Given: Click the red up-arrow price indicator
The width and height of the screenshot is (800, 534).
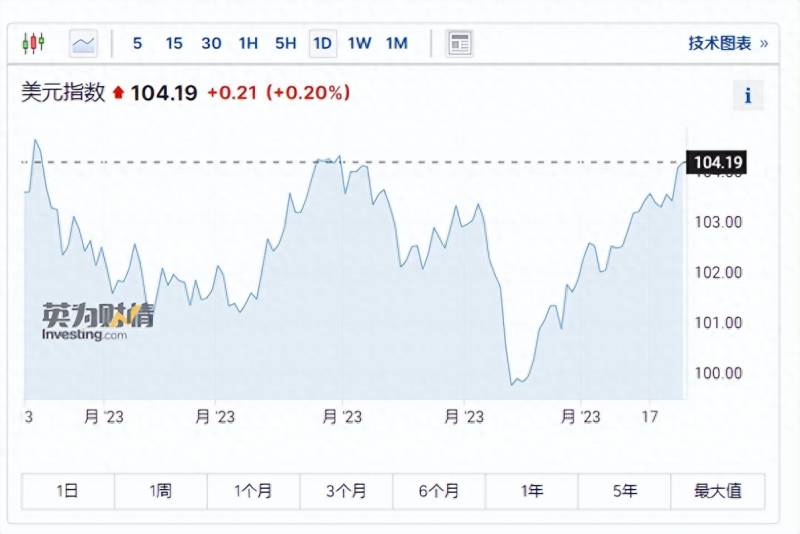Looking at the screenshot, I should [118, 93].
